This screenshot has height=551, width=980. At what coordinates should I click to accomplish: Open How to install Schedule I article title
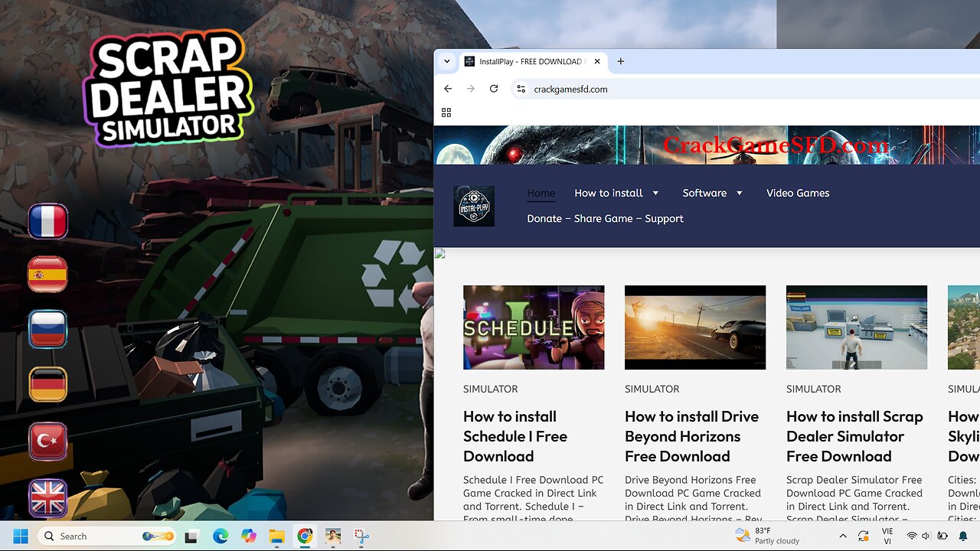515,436
